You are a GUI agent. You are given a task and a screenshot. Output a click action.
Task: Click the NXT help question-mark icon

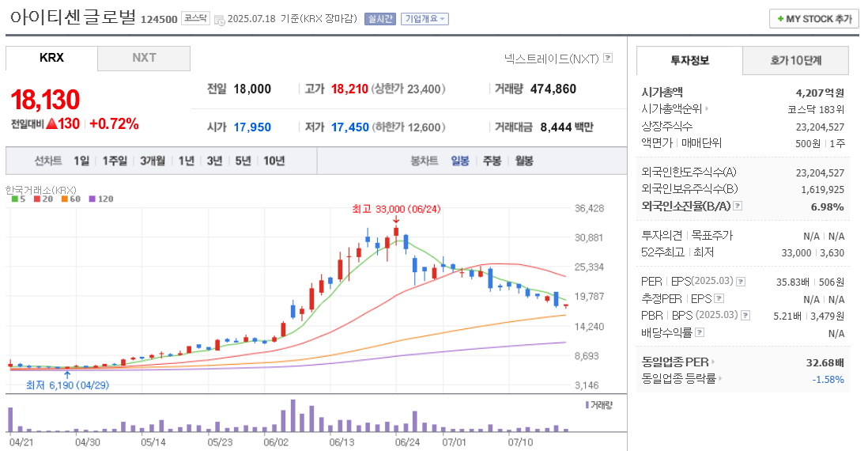[608, 58]
